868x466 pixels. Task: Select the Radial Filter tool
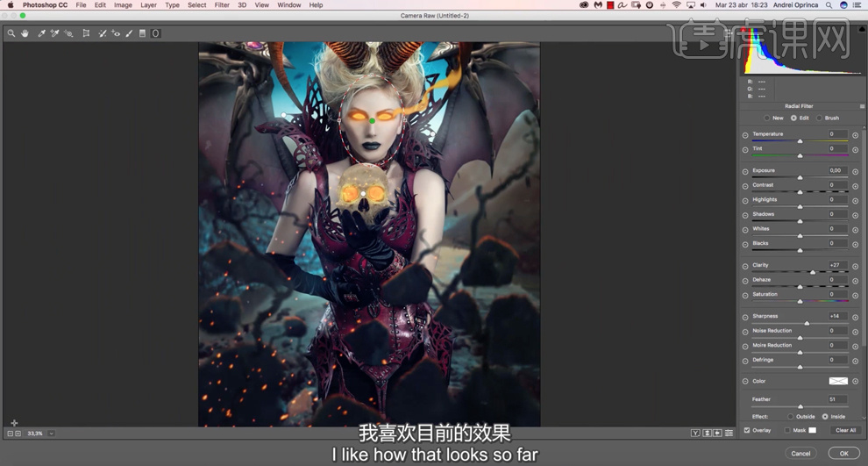coord(155,33)
